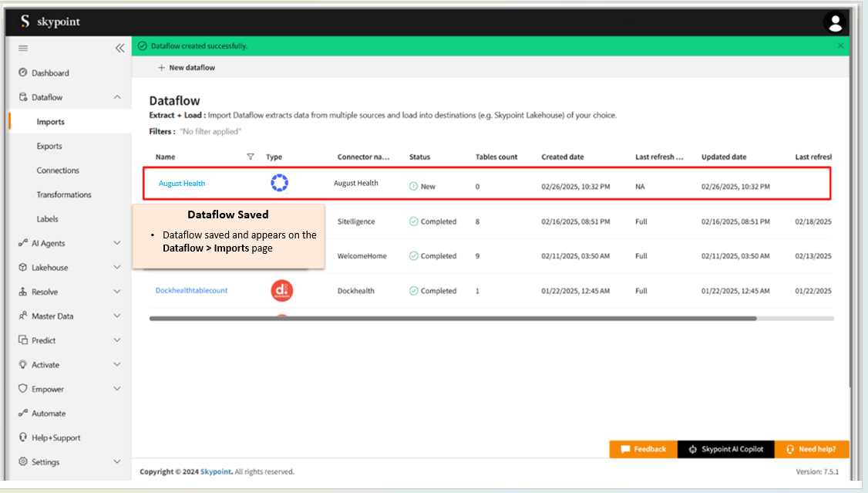The image size is (868, 493).
Task: Click 'No filter applied' filter text
Action: tap(210, 131)
